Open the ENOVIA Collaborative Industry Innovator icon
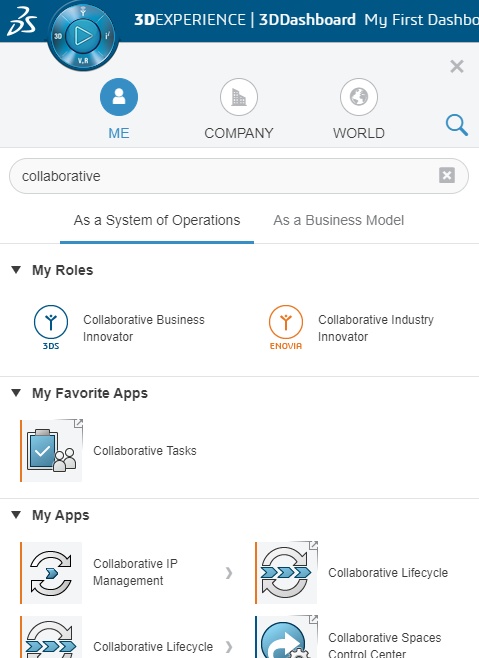Screen dimensions: 479x658 point(285,327)
